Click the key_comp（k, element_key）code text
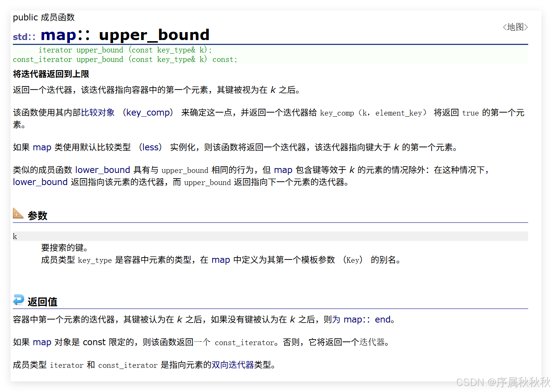 click(373, 113)
